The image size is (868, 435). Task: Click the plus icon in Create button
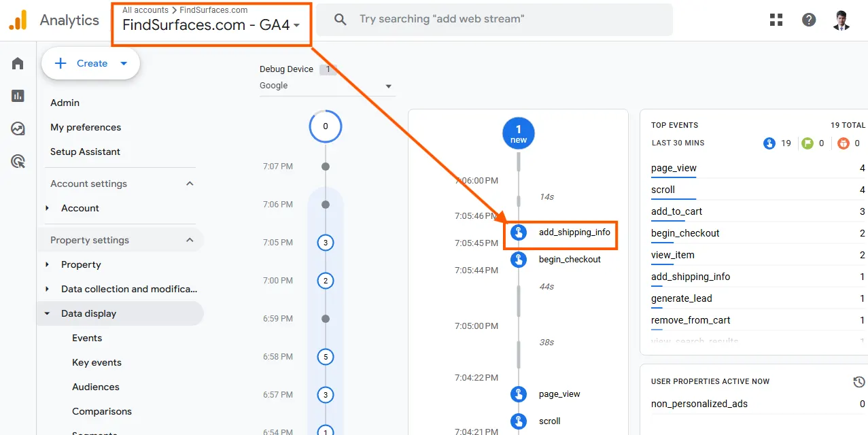[x=60, y=63]
